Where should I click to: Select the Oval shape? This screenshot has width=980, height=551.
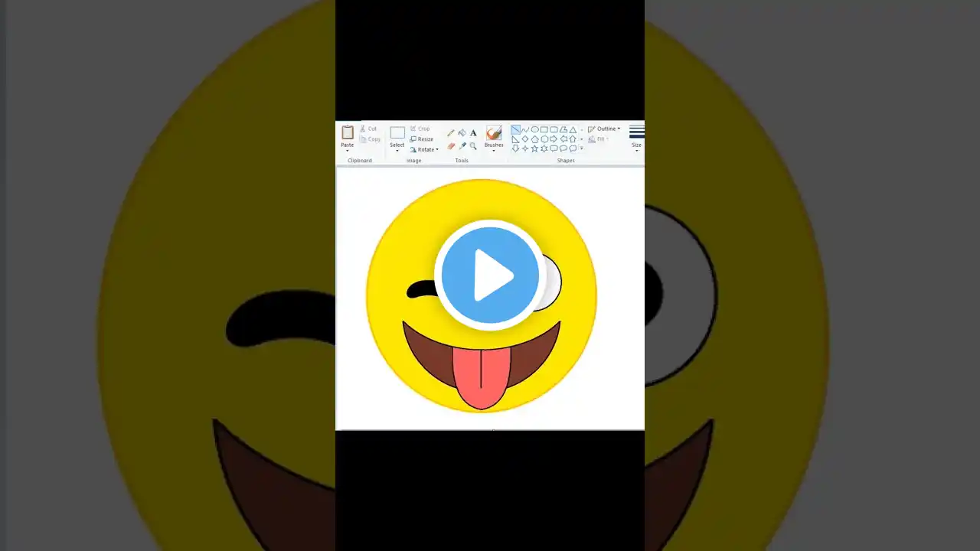(534, 129)
